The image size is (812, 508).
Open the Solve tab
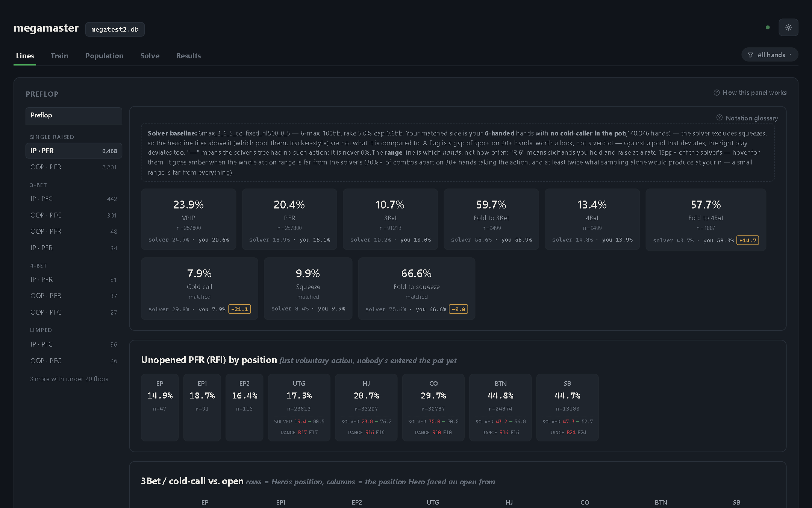(150, 56)
